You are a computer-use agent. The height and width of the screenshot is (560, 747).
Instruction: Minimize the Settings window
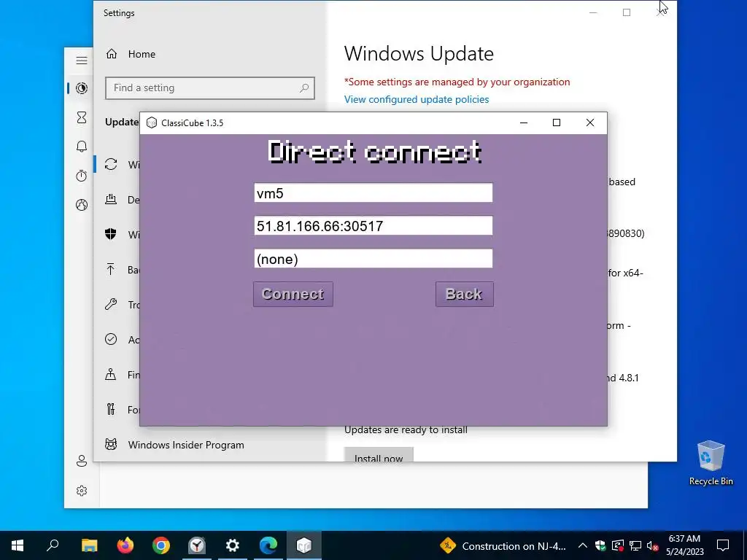(x=593, y=12)
